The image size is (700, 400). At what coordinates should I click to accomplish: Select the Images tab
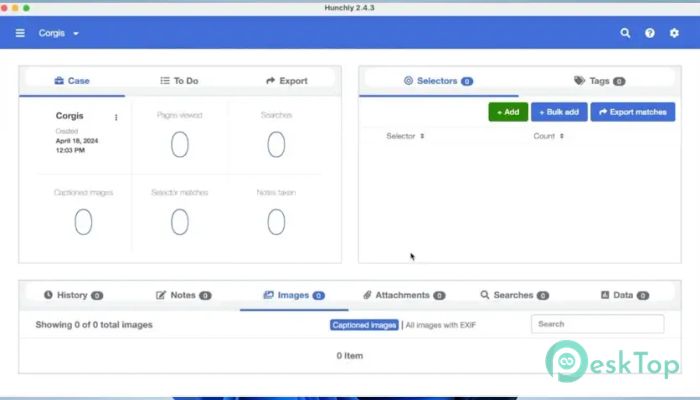point(294,295)
